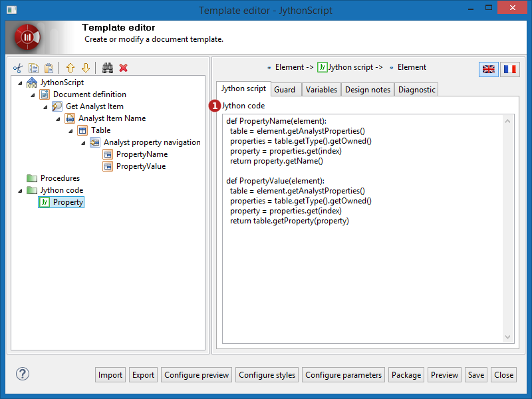The height and width of the screenshot is (399, 532).
Task: Move node down with the down arrow
Action: point(86,68)
